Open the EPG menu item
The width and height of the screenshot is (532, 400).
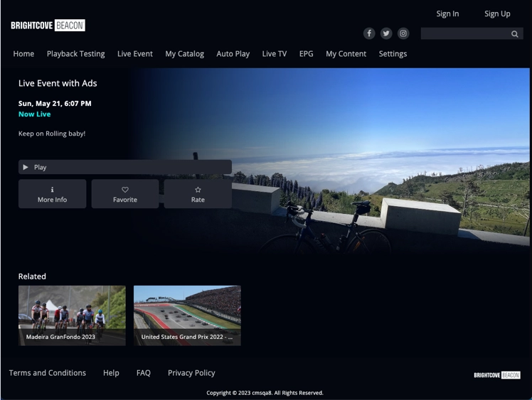(306, 54)
